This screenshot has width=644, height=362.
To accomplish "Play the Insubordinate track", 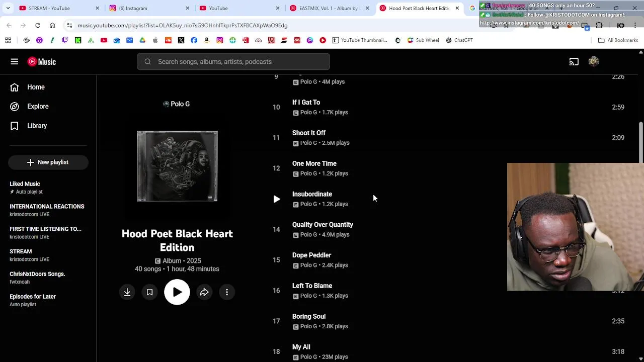I will tap(277, 199).
